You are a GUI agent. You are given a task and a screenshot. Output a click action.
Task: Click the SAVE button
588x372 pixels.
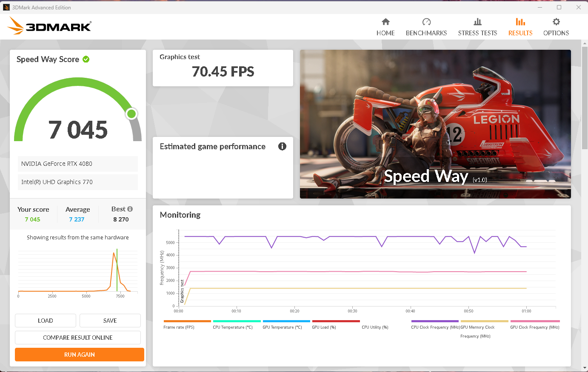[110, 321]
